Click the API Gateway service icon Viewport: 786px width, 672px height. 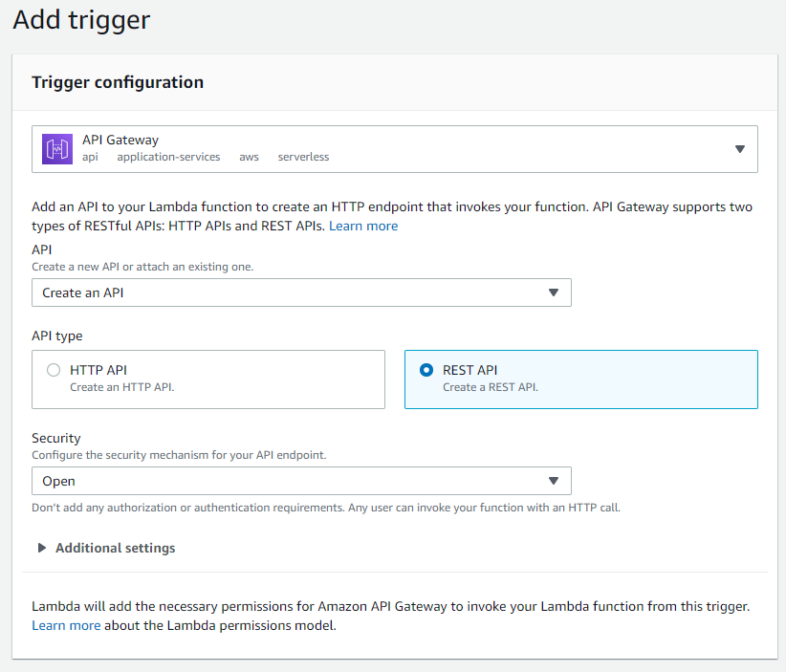pyautogui.click(x=56, y=149)
